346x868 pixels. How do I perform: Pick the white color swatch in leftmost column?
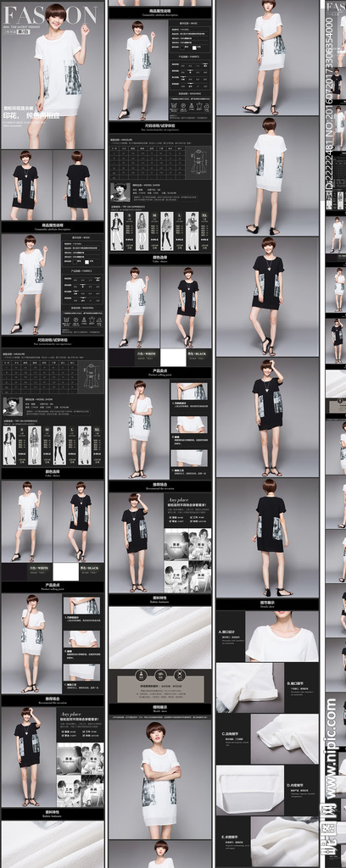(66, 571)
